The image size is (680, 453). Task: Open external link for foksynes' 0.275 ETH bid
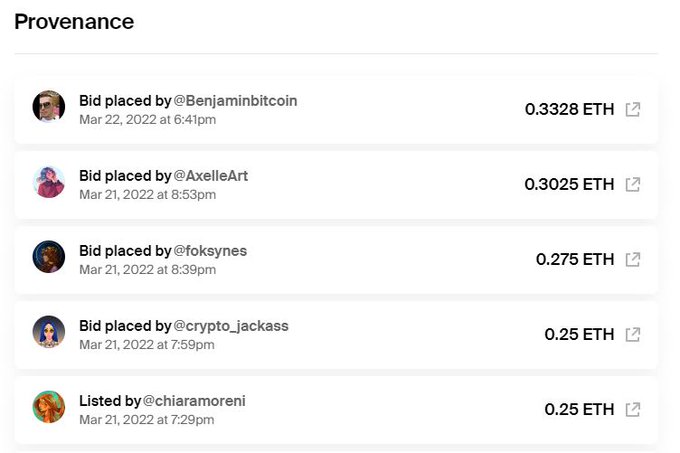point(632,259)
